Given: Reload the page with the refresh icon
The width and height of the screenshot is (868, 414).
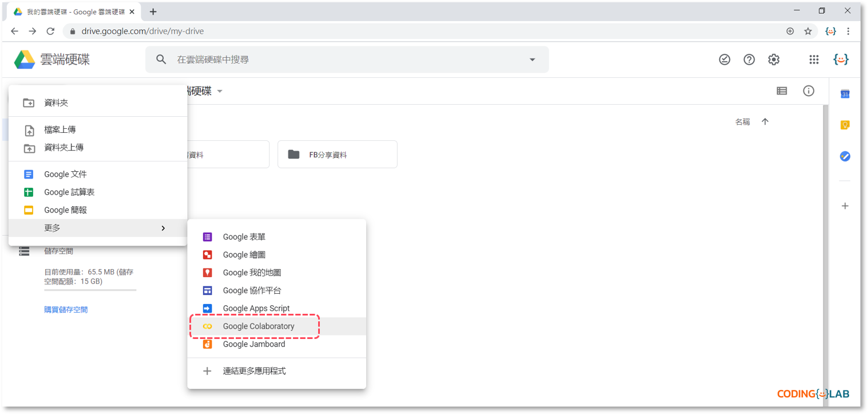Looking at the screenshot, I should pos(50,31).
